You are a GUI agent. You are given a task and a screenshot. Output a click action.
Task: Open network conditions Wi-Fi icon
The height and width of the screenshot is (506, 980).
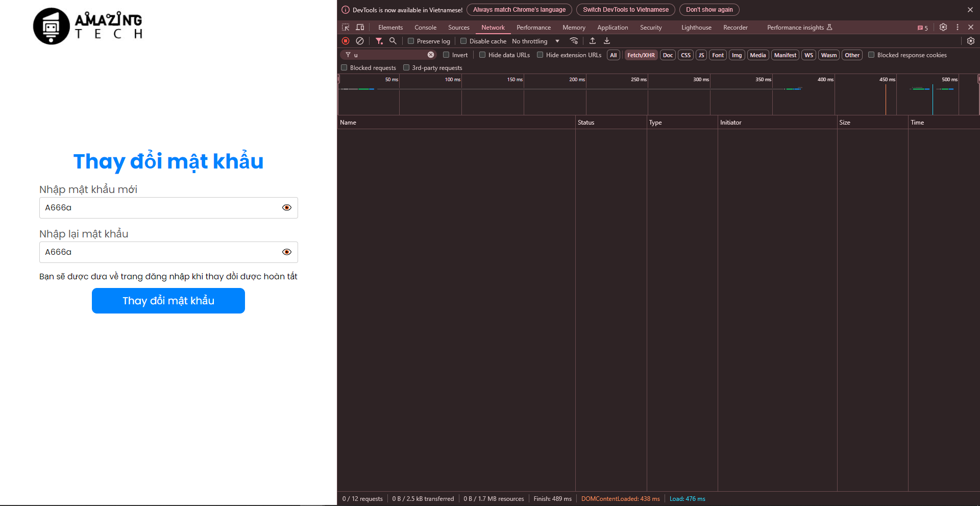pyautogui.click(x=574, y=41)
